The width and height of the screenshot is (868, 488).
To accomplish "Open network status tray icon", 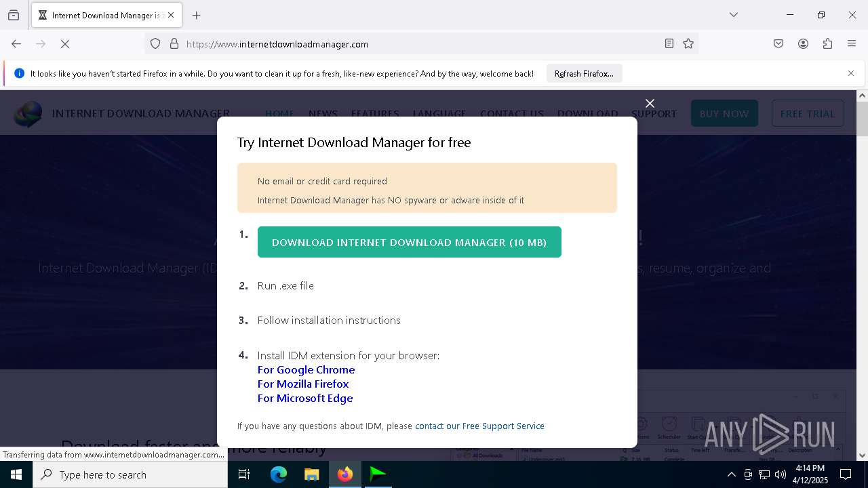I will point(764,474).
